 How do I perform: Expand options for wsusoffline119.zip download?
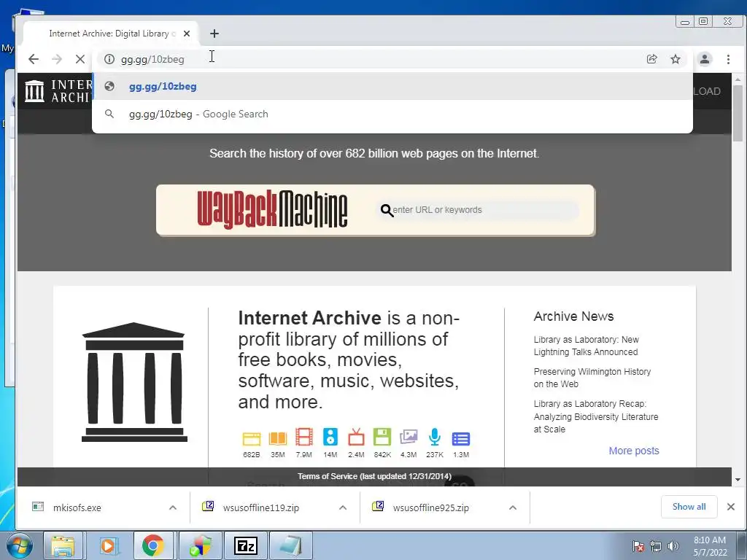coord(343,507)
